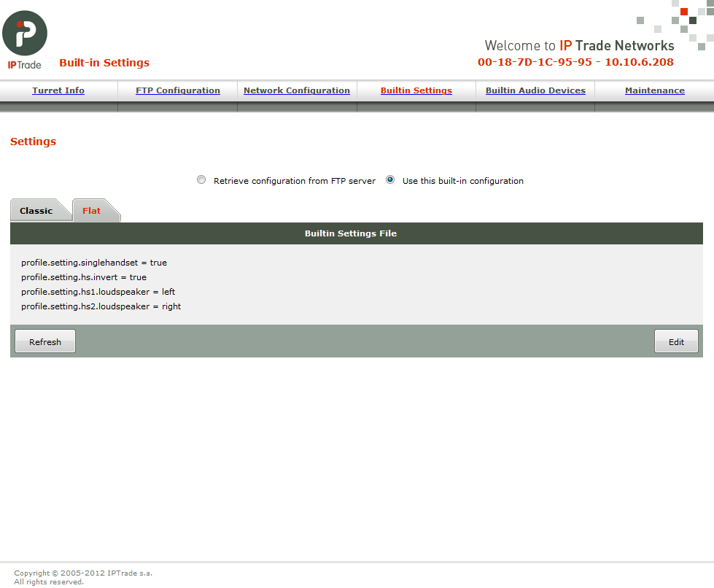Click the hs1.loudspeaker = left line
Image resolution: width=714 pixels, height=588 pixels.
pyautogui.click(x=98, y=292)
